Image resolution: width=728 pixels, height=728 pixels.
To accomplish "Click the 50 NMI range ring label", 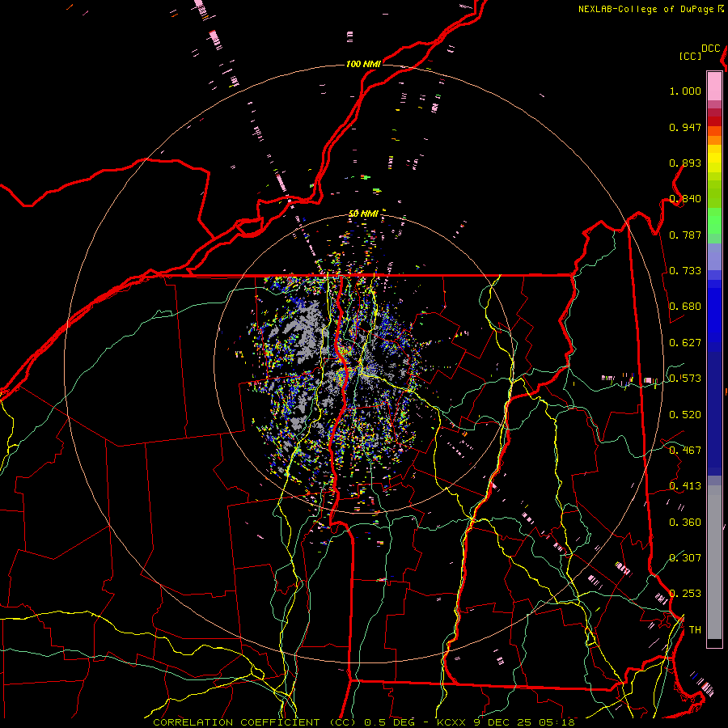I will (363, 214).
